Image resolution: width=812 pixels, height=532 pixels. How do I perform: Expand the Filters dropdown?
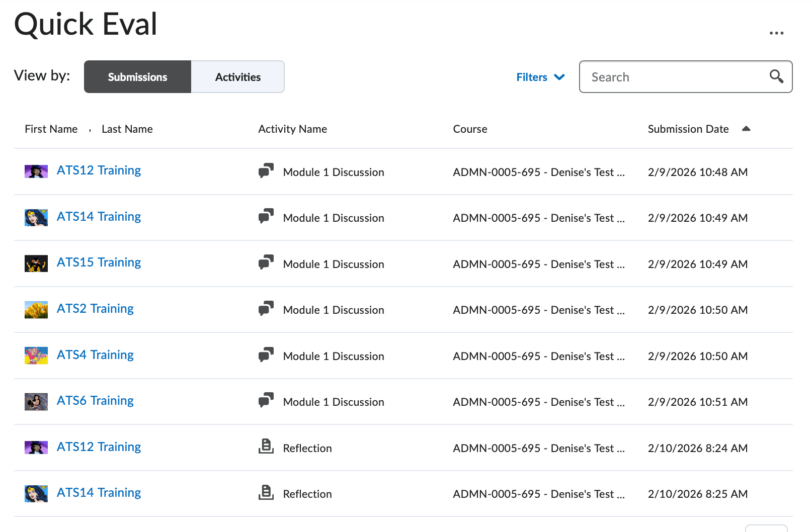540,77
